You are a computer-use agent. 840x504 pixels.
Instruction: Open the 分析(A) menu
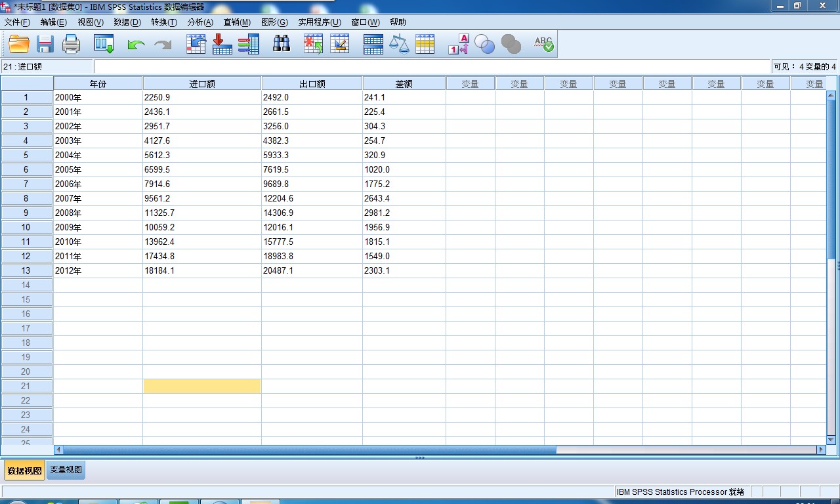coord(200,22)
